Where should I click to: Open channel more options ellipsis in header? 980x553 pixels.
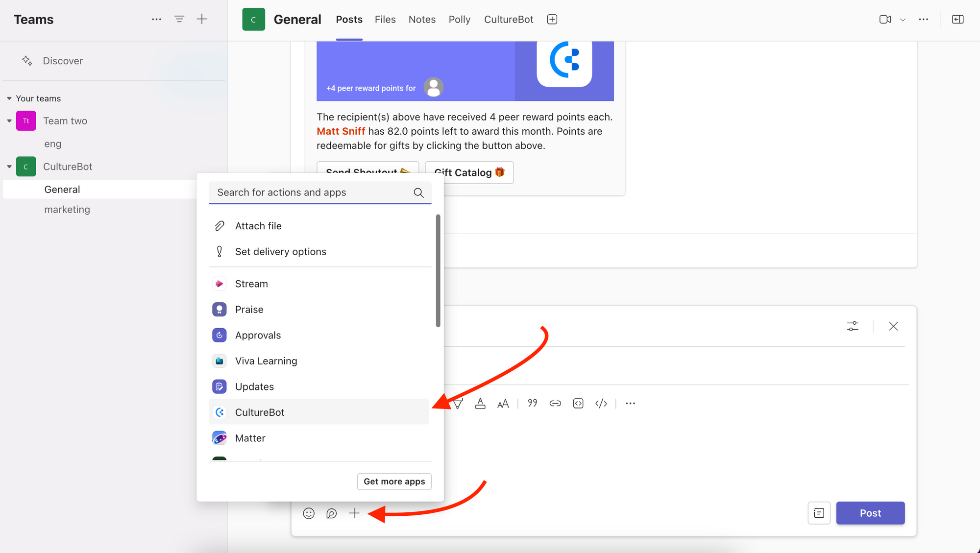(x=924, y=19)
